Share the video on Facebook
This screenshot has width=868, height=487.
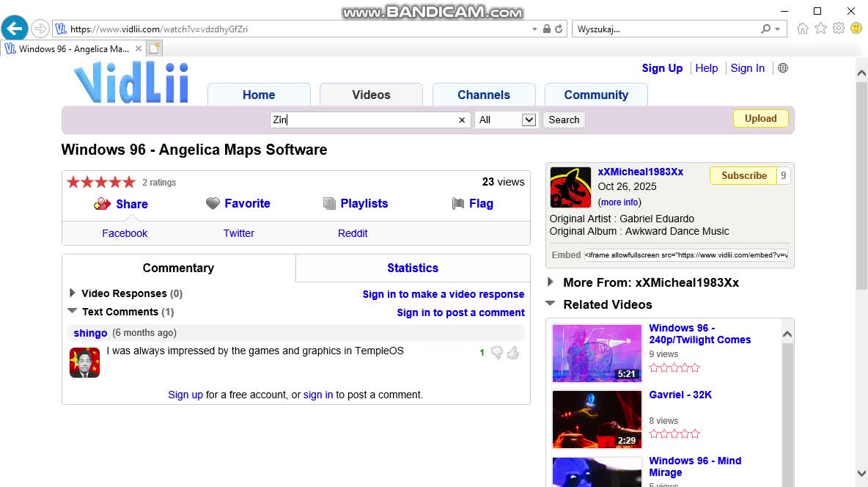coord(125,233)
